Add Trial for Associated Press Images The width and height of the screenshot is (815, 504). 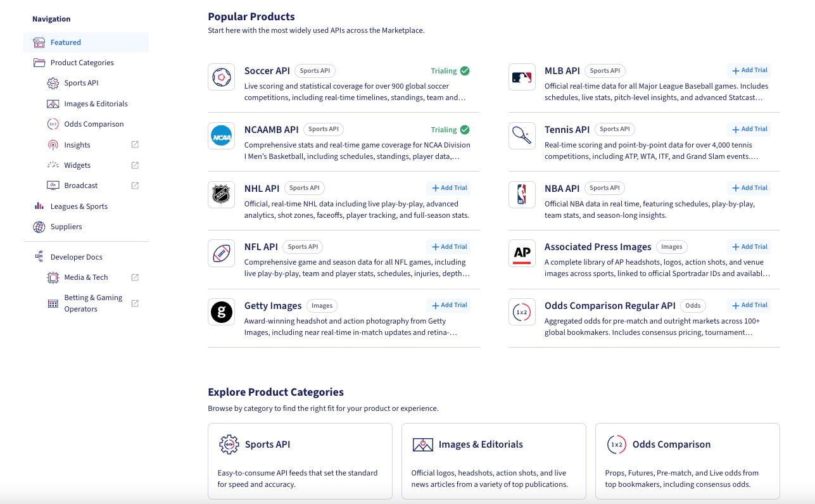pyautogui.click(x=749, y=247)
